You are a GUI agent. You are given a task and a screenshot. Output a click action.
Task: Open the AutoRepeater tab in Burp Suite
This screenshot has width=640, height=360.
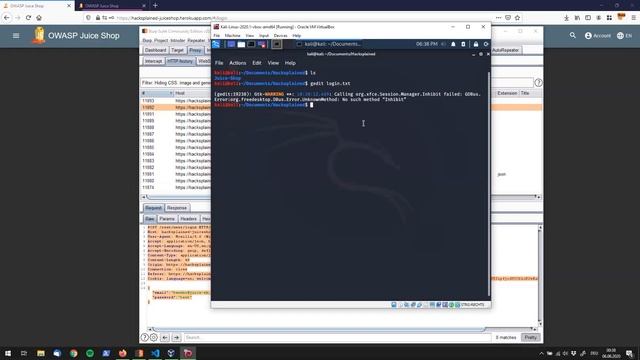(x=505, y=50)
